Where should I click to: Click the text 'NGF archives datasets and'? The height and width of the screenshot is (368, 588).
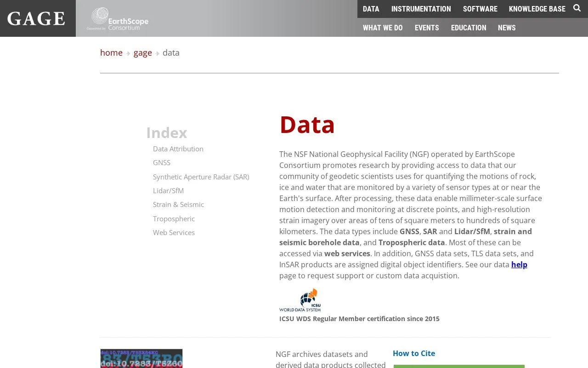click(x=322, y=354)
